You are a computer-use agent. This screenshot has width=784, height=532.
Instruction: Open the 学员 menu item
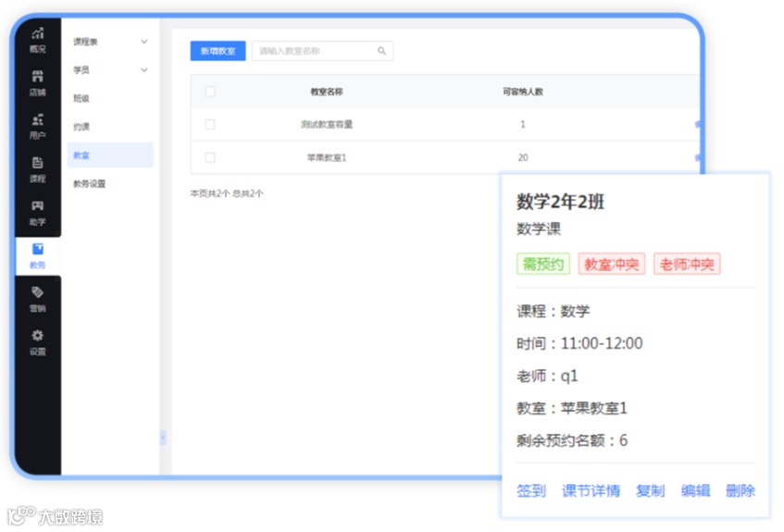point(81,70)
